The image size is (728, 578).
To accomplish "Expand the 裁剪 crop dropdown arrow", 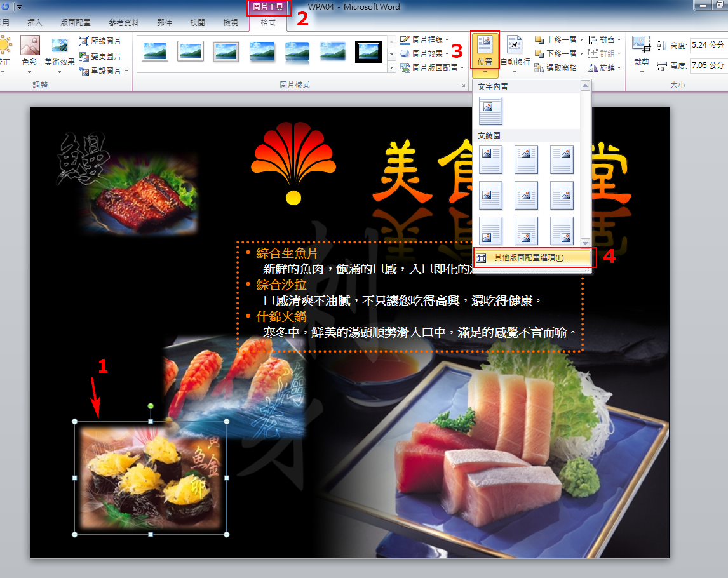I will [x=641, y=72].
